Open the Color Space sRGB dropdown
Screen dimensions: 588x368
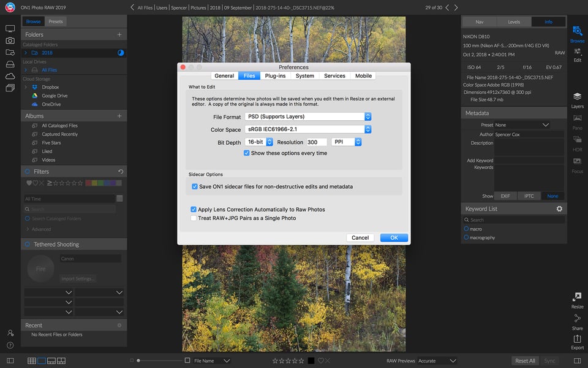(308, 129)
